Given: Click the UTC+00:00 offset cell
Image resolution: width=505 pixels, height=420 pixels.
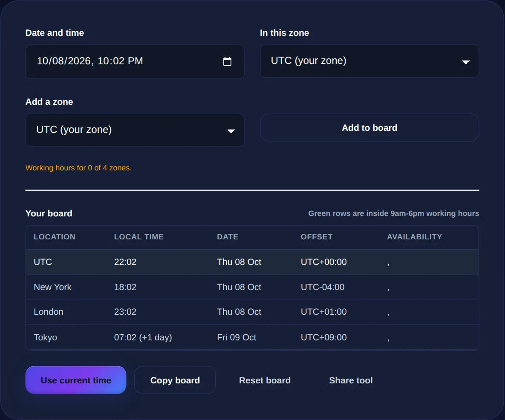Looking at the screenshot, I should [x=324, y=262].
